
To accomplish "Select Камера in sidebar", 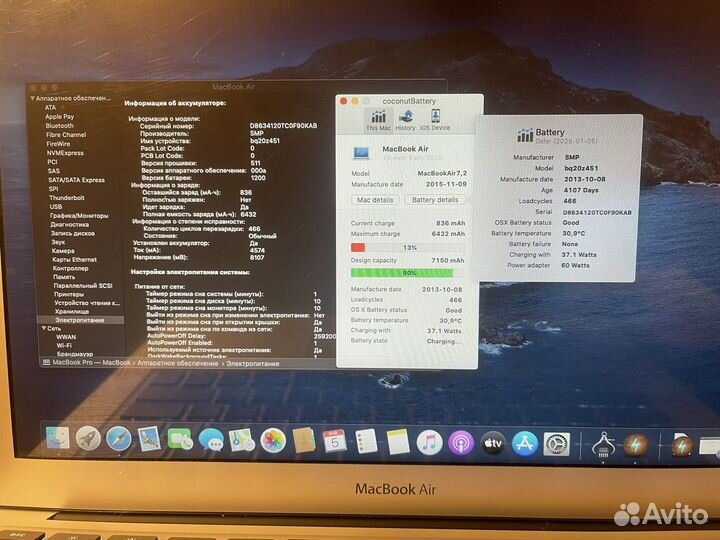I will pyautogui.click(x=63, y=251).
